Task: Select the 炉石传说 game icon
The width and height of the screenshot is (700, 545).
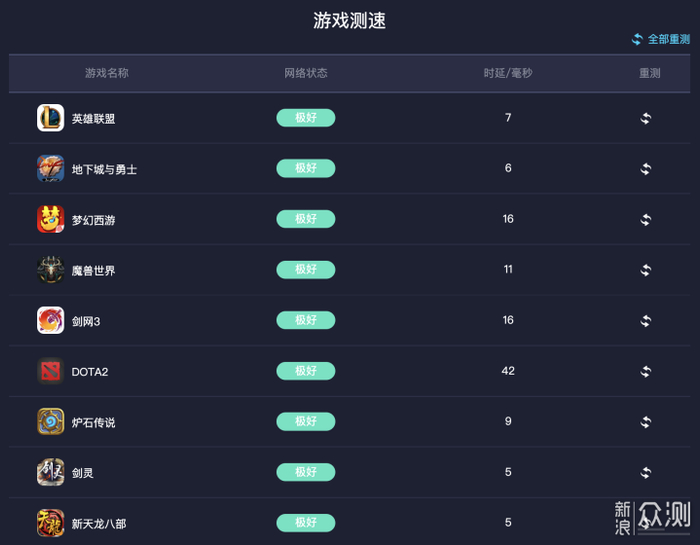Action: (x=51, y=422)
